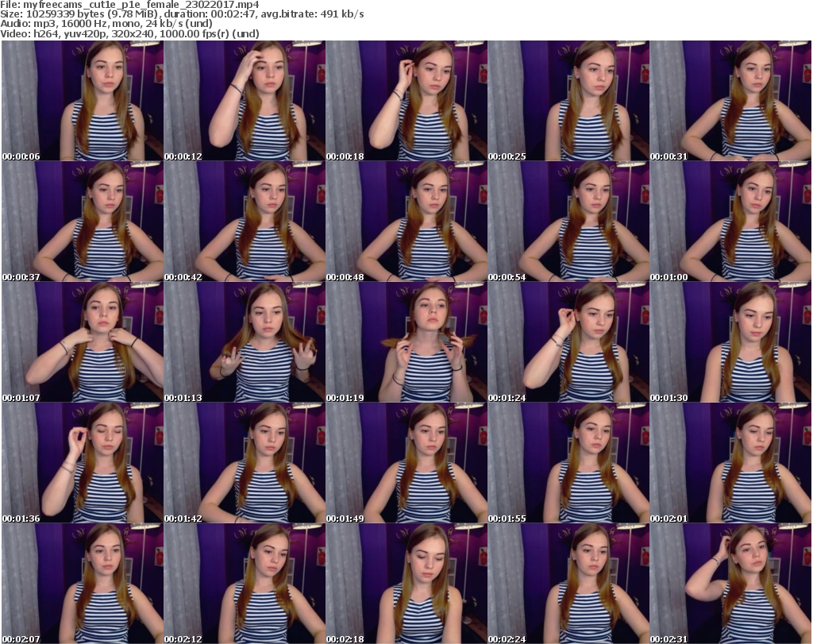Select the thumbnail frame stamped 00:01:30
The width and height of the screenshot is (813, 644).
click(x=730, y=342)
